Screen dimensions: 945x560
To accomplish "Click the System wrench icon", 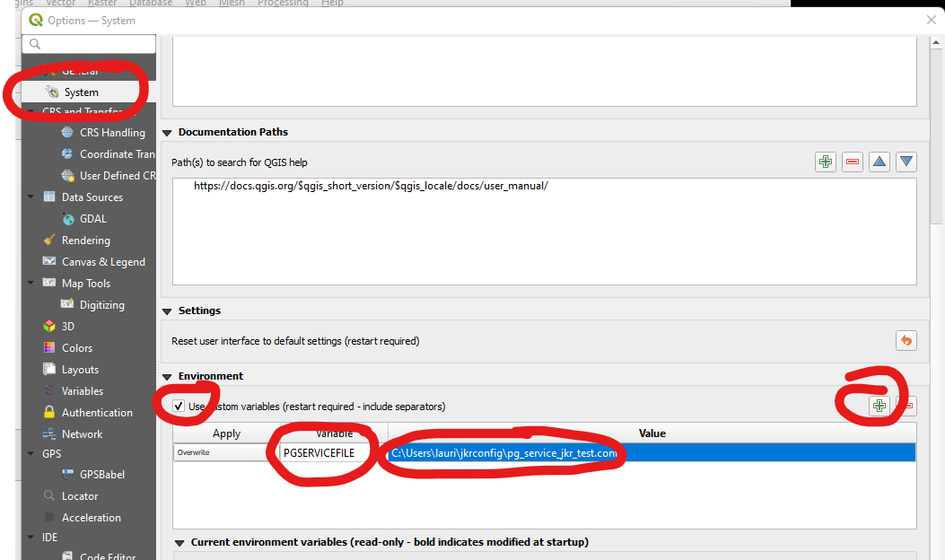I will tap(52, 92).
